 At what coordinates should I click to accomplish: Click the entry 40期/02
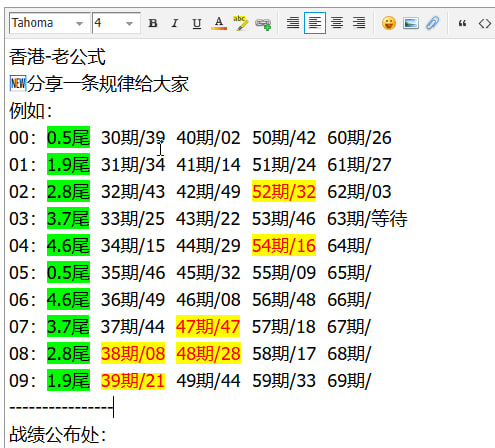208,137
